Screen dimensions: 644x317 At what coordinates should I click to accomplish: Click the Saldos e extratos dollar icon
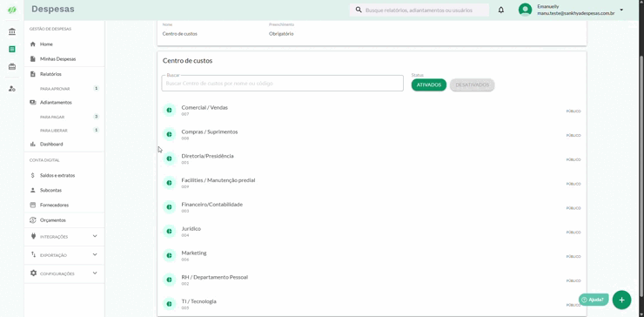(x=33, y=175)
